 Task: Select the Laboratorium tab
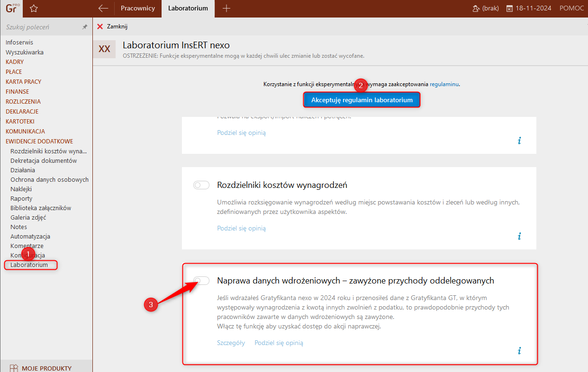(x=188, y=8)
